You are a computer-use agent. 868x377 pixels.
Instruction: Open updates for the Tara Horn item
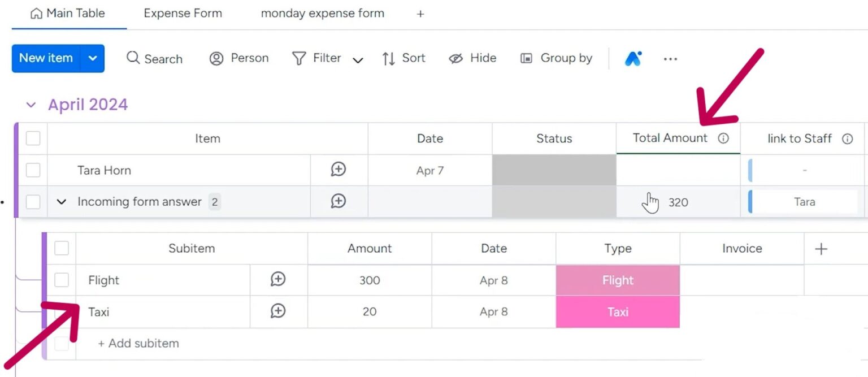click(x=338, y=170)
